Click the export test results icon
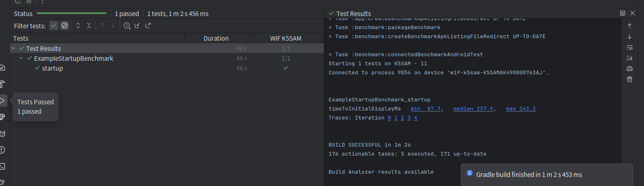This screenshot has height=186, width=644. point(148,25)
